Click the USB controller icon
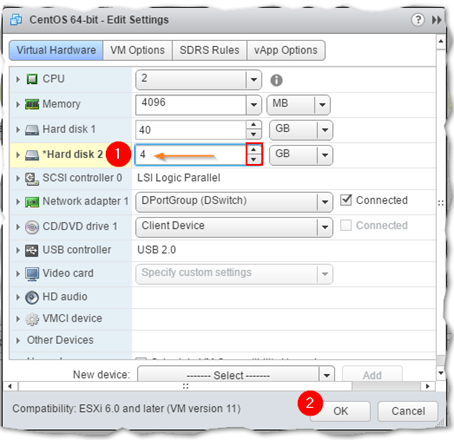Viewport: 454px width, 440px height. click(32, 250)
